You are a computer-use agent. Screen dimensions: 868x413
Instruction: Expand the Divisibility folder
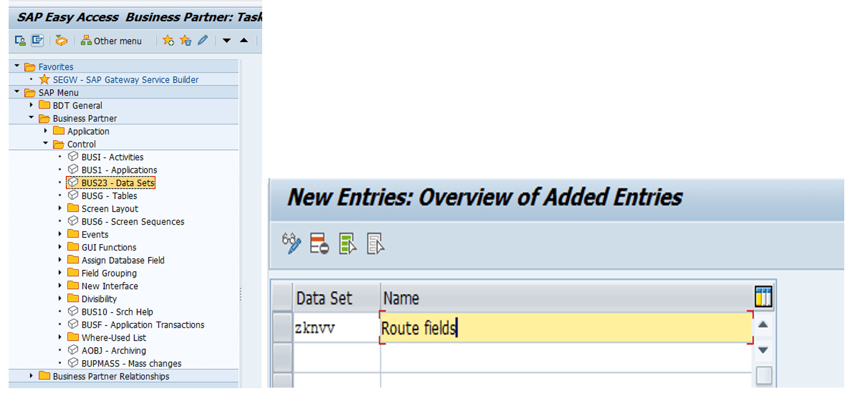[x=60, y=299]
